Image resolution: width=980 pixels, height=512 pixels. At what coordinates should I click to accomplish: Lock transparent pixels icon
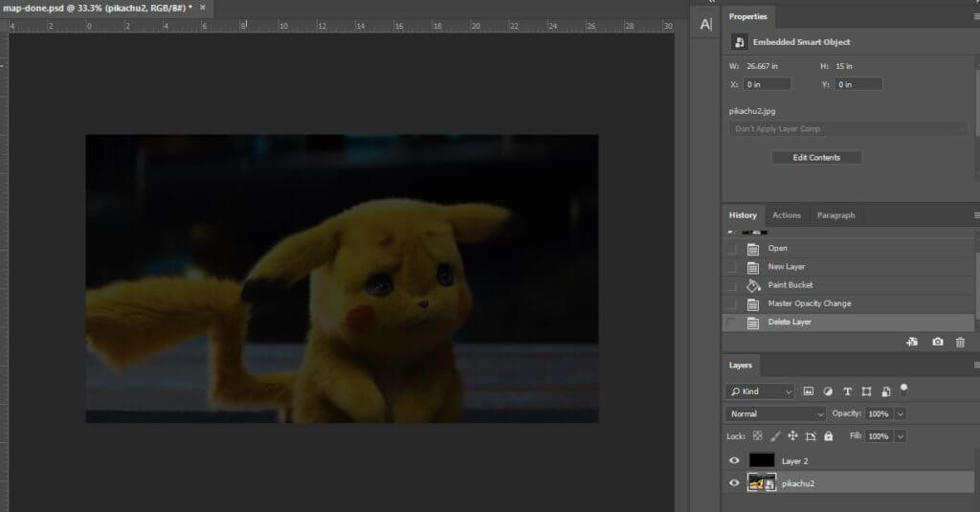point(758,435)
